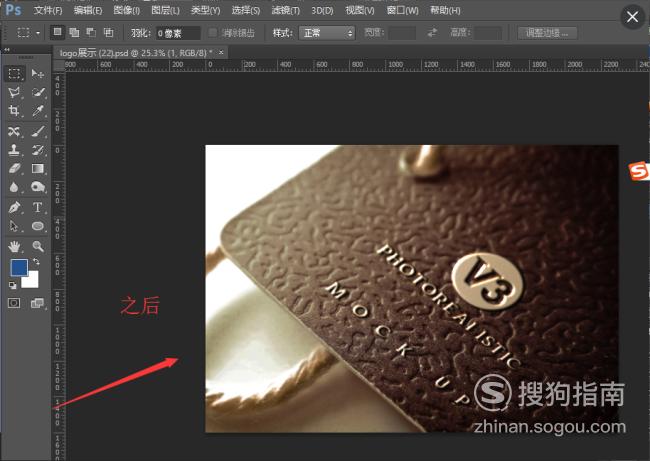Close the image viewer with round X
This screenshot has width=650, height=461.
click(633, 17)
